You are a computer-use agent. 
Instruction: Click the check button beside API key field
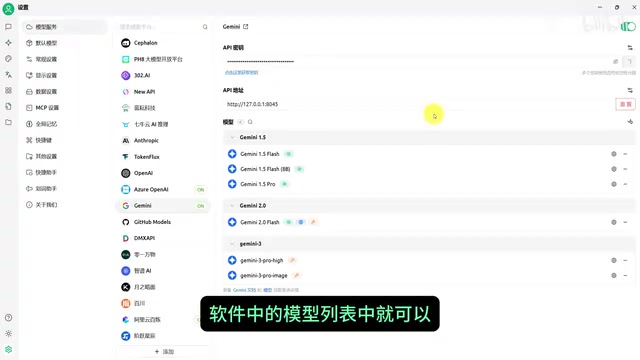click(x=629, y=62)
